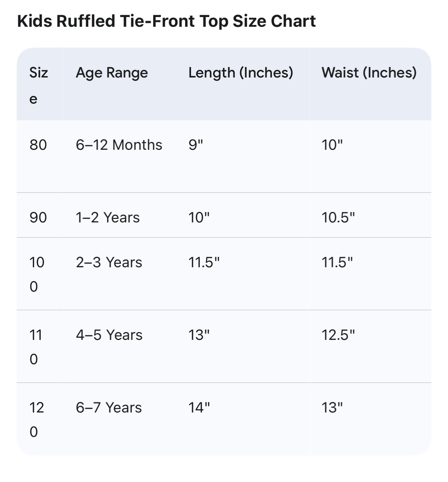Click the 4–5 Years age cell

coord(109,335)
